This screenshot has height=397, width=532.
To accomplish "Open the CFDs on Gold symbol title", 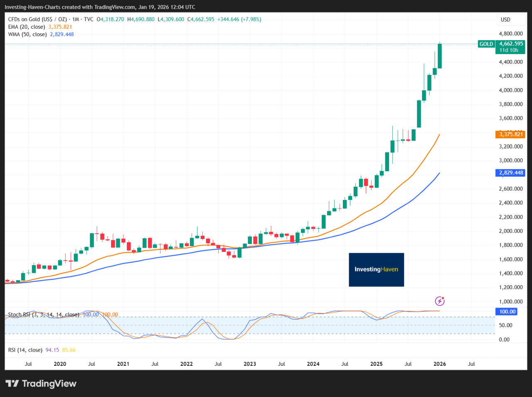I will [x=37, y=20].
